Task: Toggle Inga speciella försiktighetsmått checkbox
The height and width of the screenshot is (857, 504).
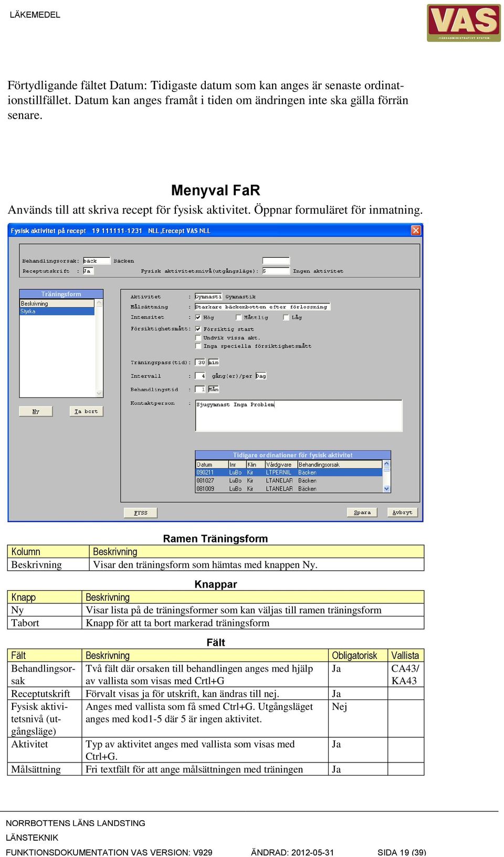Action: [x=198, y=346]
